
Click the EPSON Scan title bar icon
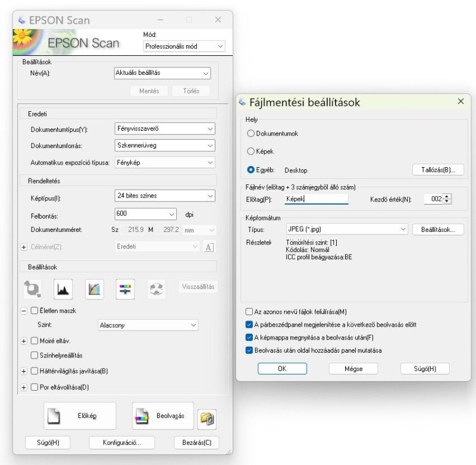[22, 20]
